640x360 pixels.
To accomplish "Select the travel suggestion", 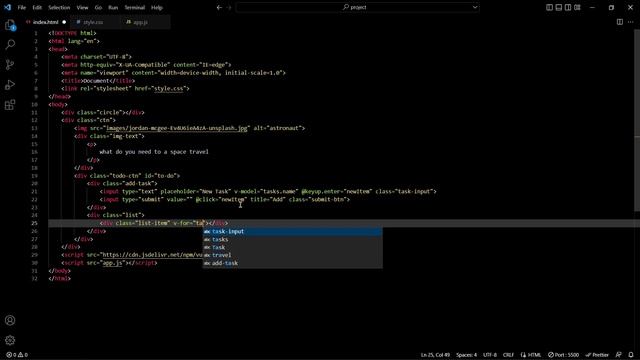I will coord(293,255).
